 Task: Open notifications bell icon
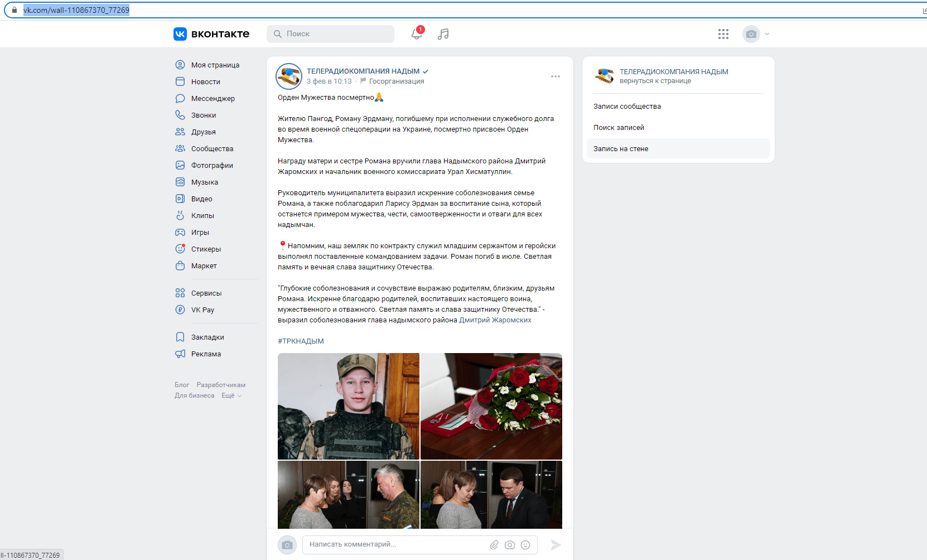click(417, 33)
